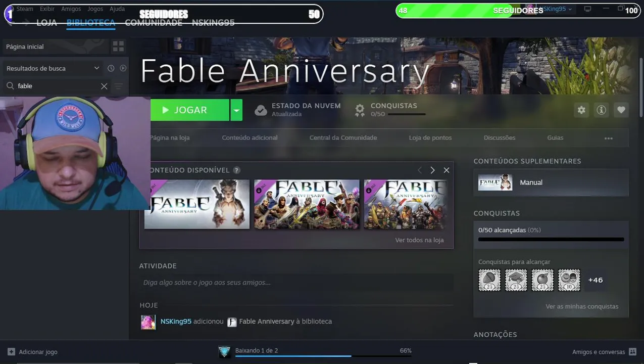644x364 pixels.
Task: Click NSKing95 avatar in activity feed
Action: click(148, 322)
